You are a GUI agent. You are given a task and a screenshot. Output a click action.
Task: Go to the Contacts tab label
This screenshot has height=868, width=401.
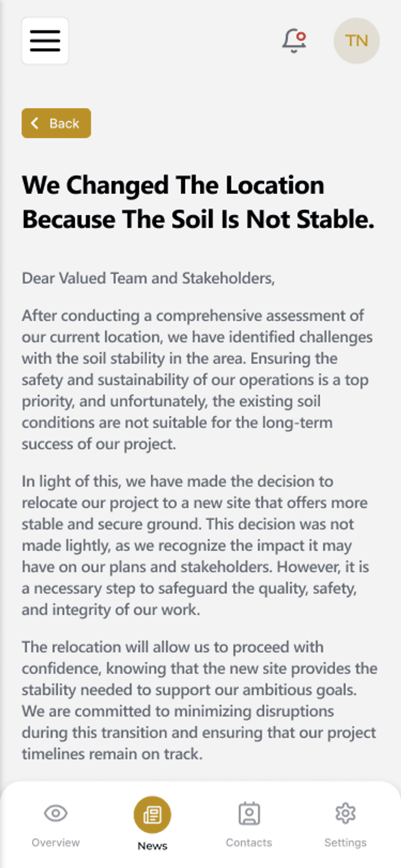(x=249, y=842)
